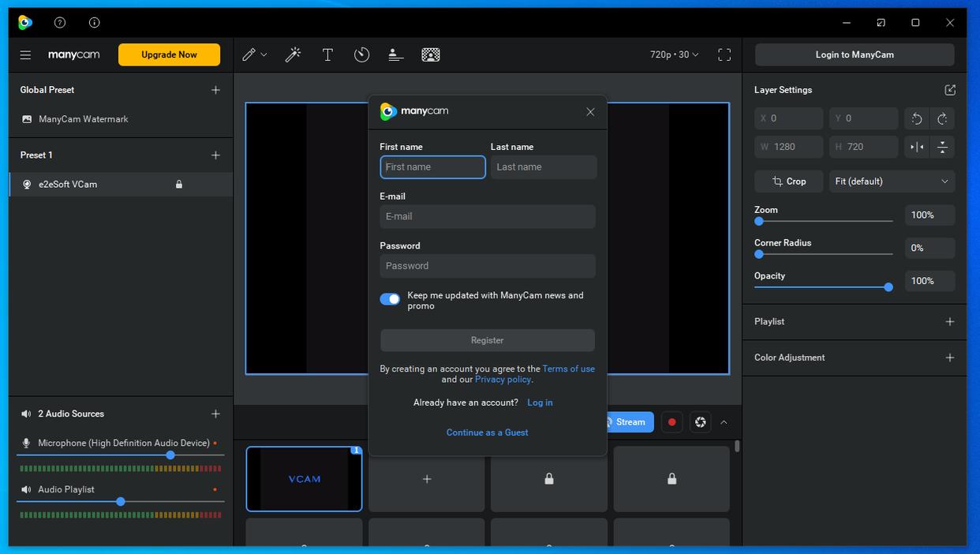Mute the Microphone audio source
The height and width of the screenshot is (554, 980).
[x=26, y=444]
